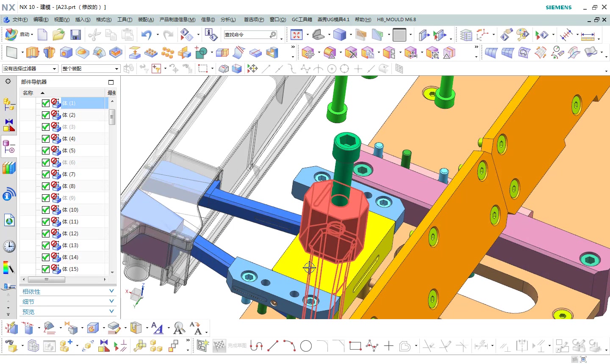Toggle the checkbox for 体 (7)

(x=46, y=174)
